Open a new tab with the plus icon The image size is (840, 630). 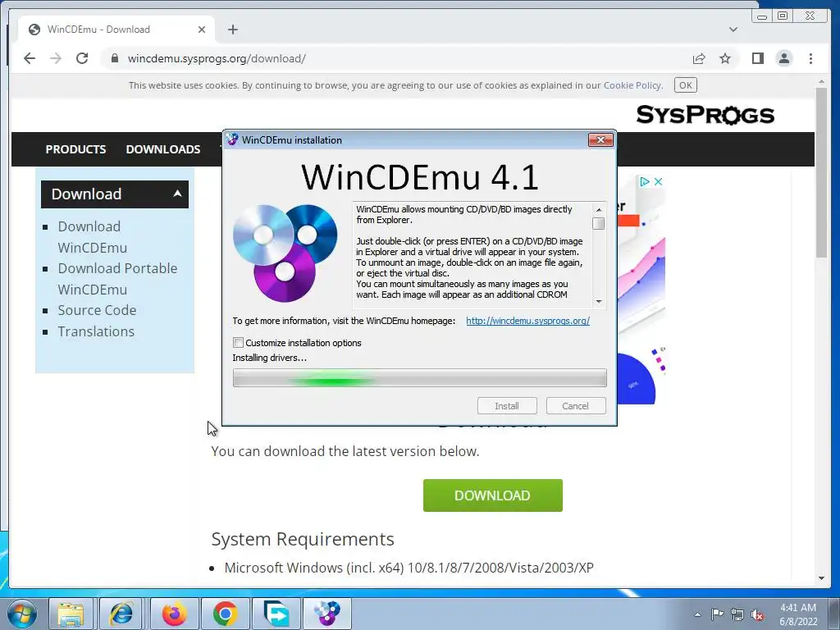(x=232, y=30)
